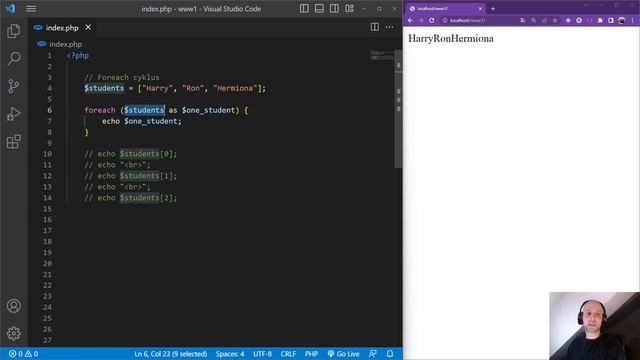The height and width of the screenshot is (360, 640).
Task: Open the browser three-dot menu
Action: (x=633, y=20)
